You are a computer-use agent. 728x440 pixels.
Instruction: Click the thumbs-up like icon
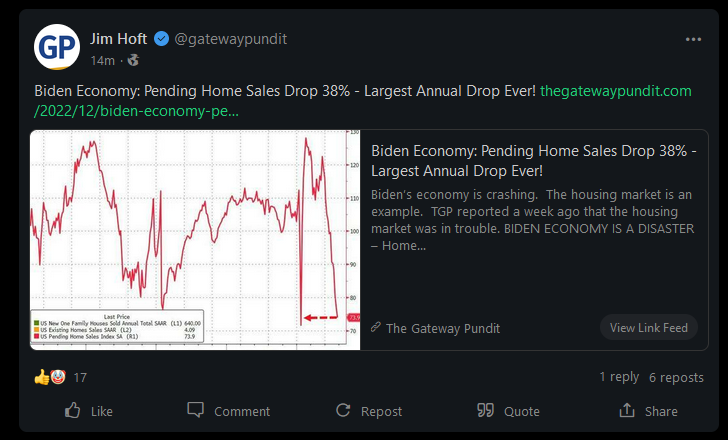[x=72, y=411]
